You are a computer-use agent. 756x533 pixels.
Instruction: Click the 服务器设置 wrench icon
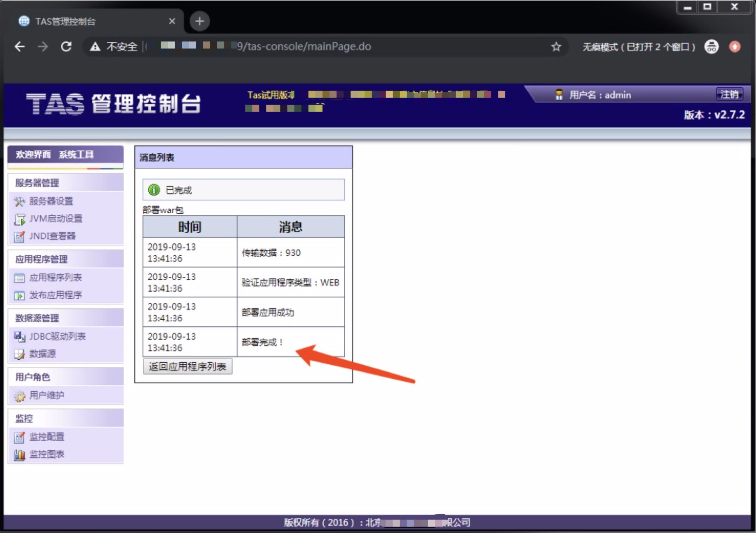[x=19, y=201]
